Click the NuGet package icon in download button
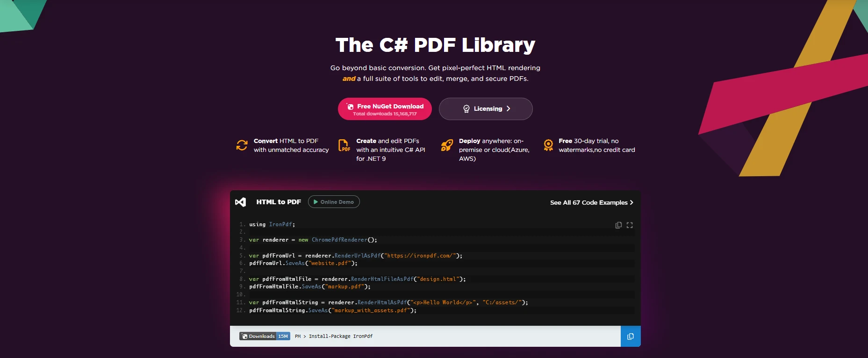Screen dimensions: 868x358 click(350, 107)
